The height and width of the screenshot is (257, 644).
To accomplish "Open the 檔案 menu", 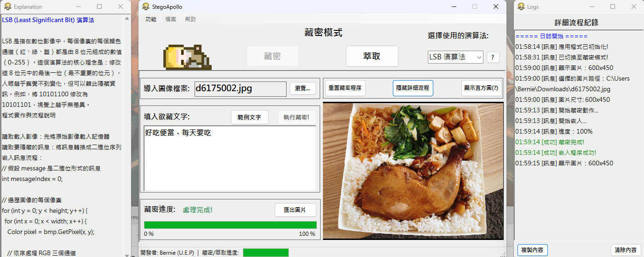I will pos(171,19).
